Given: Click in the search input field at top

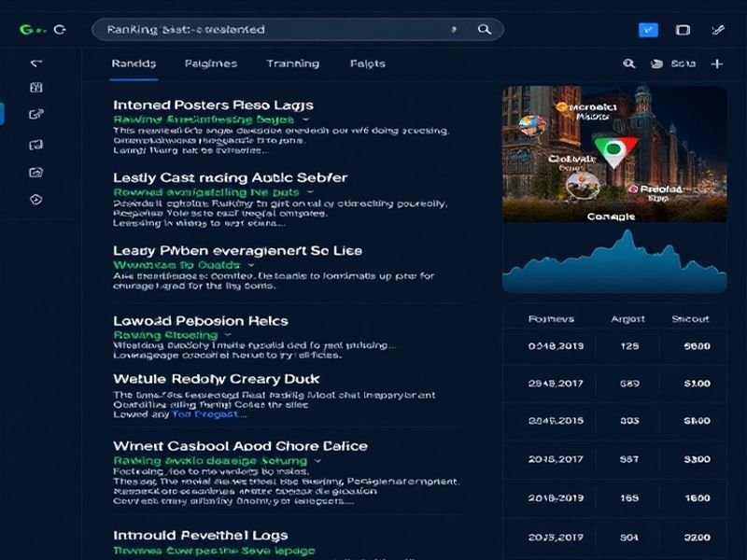Looking at the screenshot, I should (271, 30).
